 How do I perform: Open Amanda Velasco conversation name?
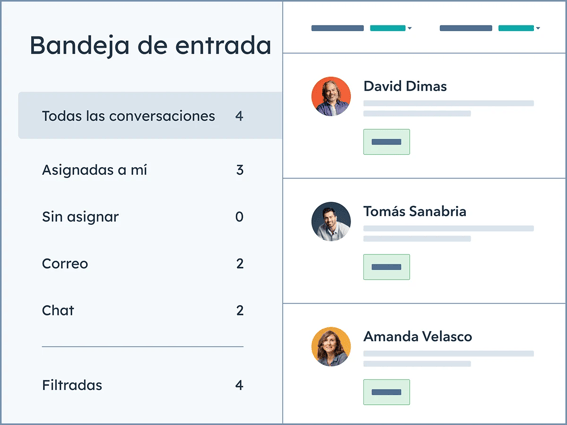point(418,336)
